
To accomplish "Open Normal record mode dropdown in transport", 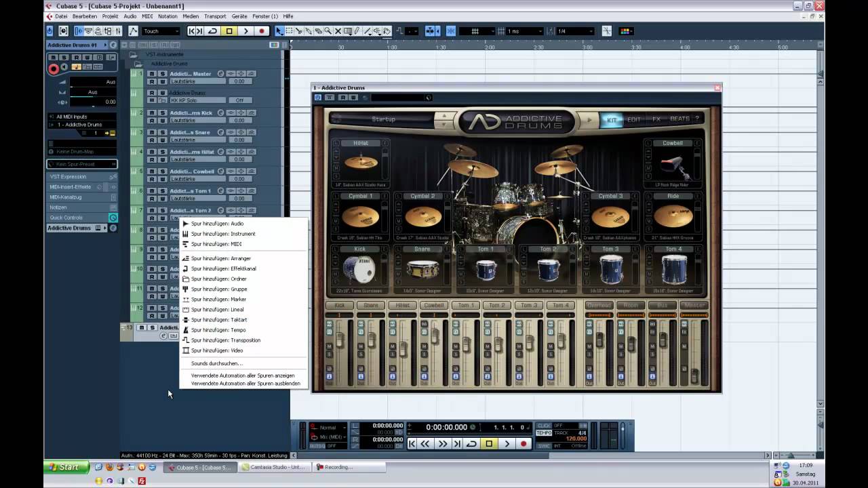I will point(329,428).
